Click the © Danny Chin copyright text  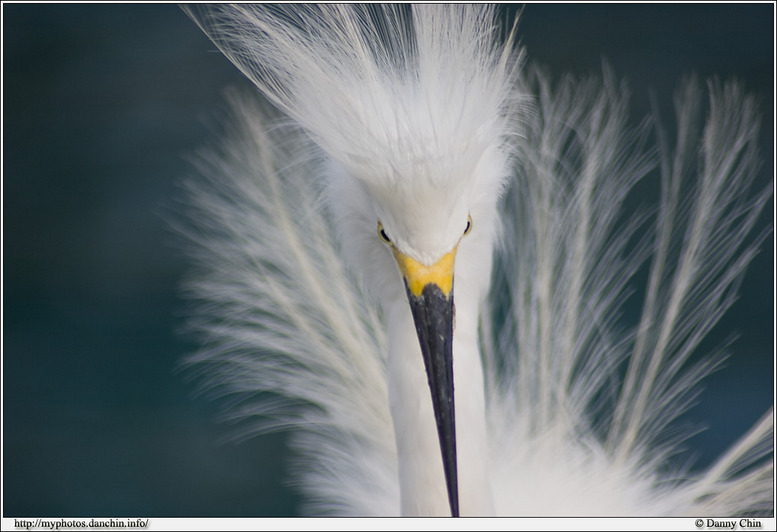[x=727, y=523]
